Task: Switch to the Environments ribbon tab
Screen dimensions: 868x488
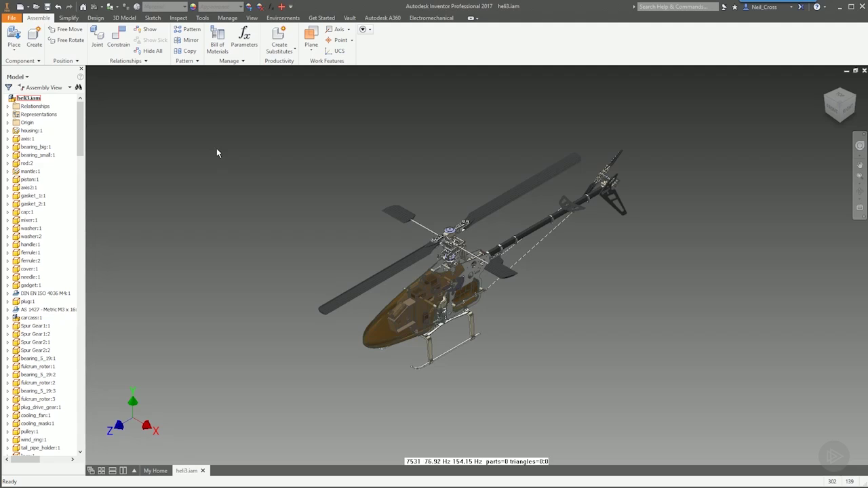Action: [x=283, y=18]
